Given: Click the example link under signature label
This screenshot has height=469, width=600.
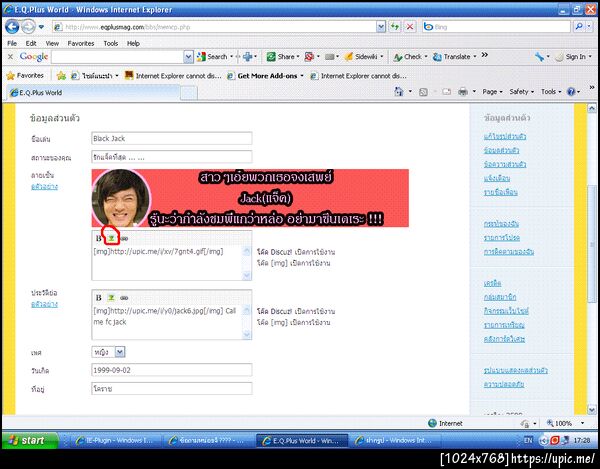Looking at the screenshot, I should pos(44,187).
